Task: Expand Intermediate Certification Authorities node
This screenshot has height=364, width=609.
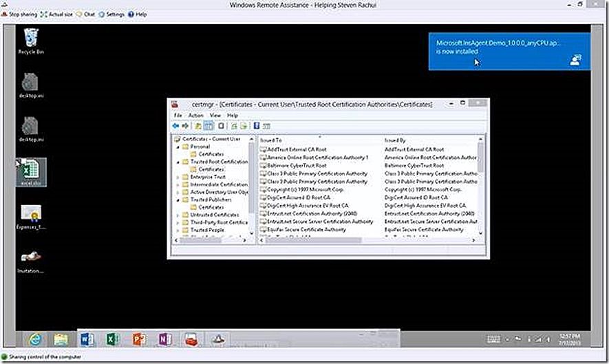Action: coord(178,184)
